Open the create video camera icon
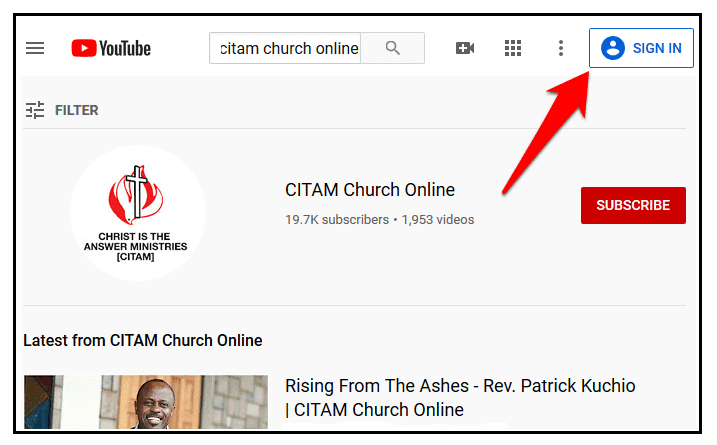 point(465,48)
